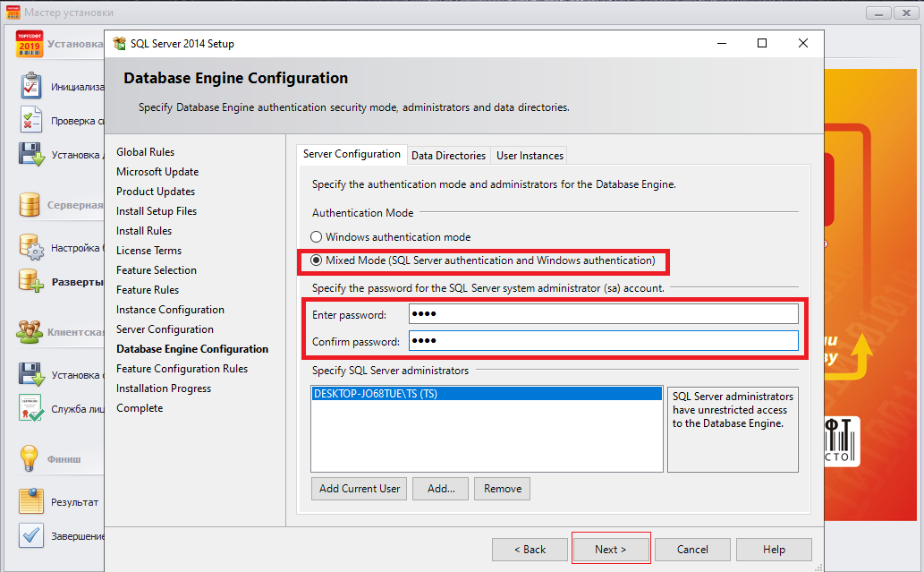924x572 pixels.
Task: Click the Next button
Action: point(611,549)
